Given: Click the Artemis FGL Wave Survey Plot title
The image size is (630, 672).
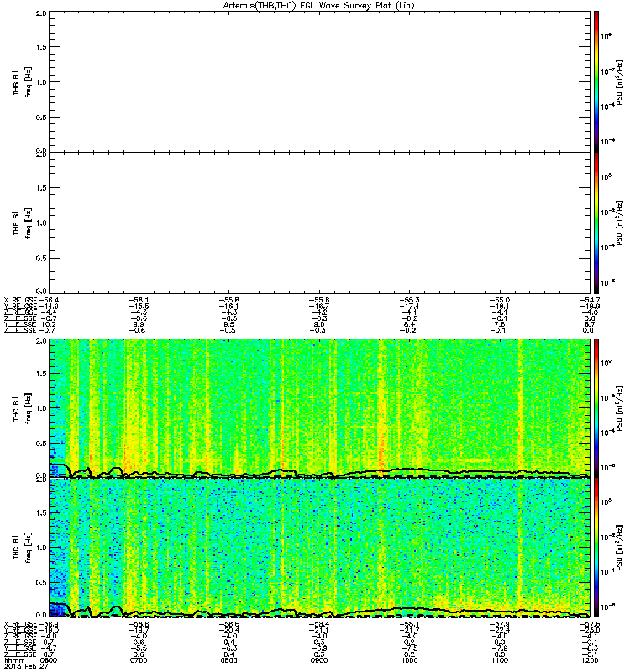Looking at the screenshot, I should tap(319, 5).
